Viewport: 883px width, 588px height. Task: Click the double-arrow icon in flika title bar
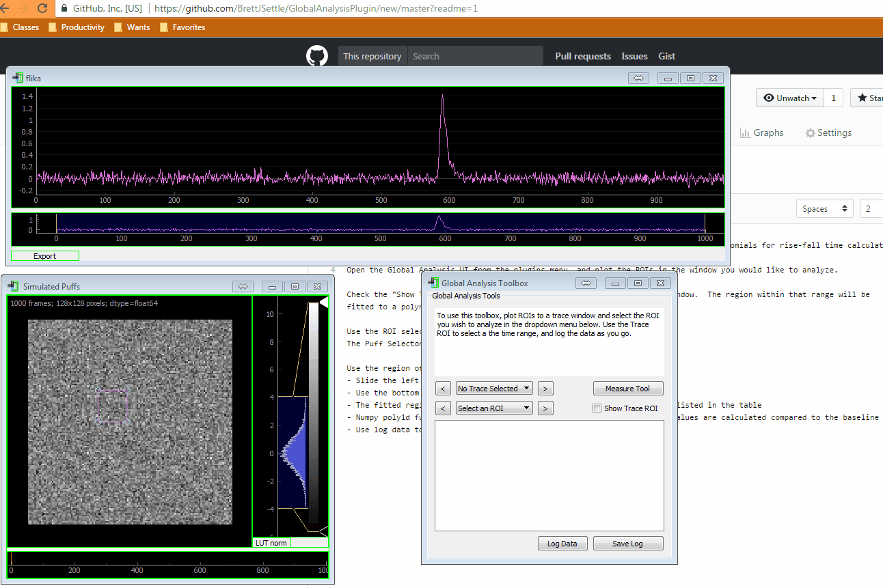(x=638, y=78)
